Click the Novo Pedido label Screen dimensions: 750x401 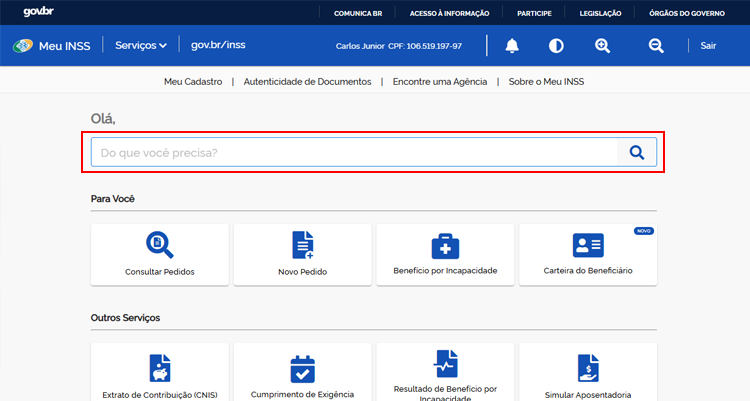[303, 272]
